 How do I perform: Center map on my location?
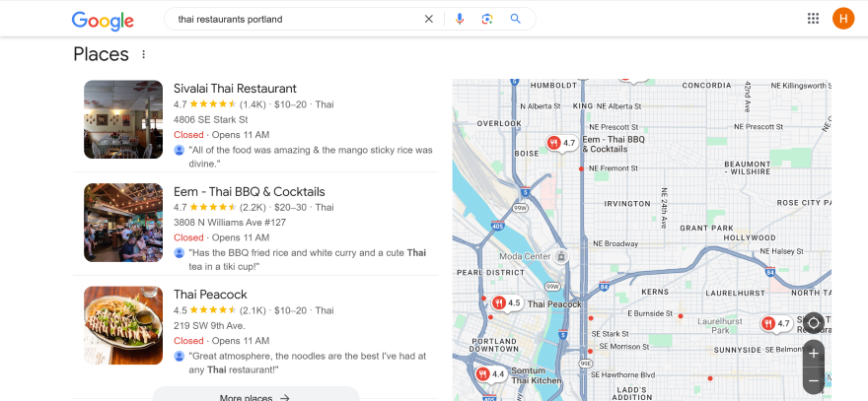[813, 323]
